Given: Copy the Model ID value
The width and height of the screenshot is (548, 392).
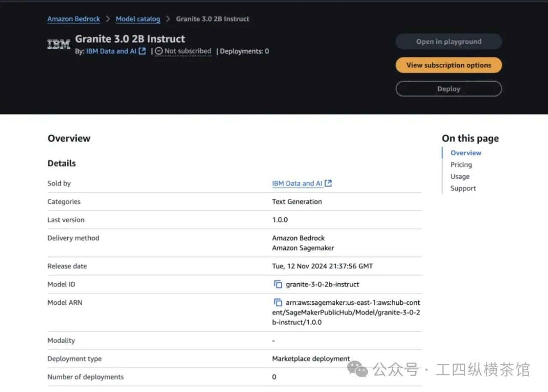Looking at the screenshot, I should [278, 285].
